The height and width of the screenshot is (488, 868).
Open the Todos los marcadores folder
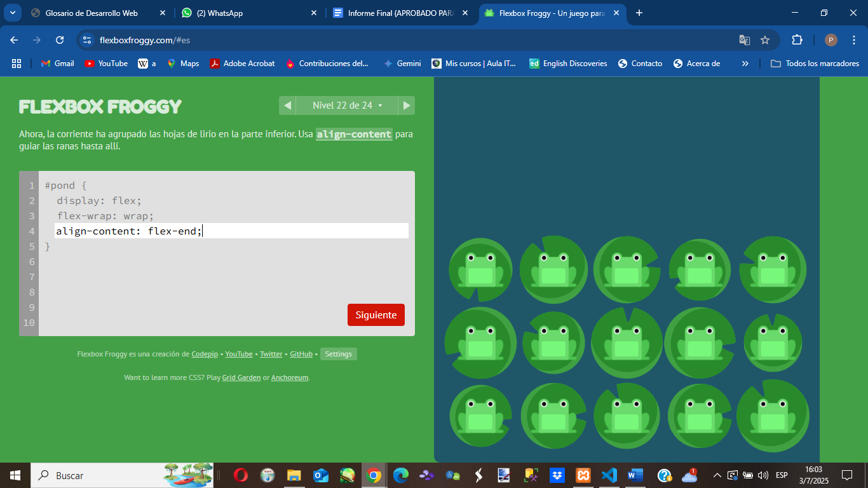815,64
